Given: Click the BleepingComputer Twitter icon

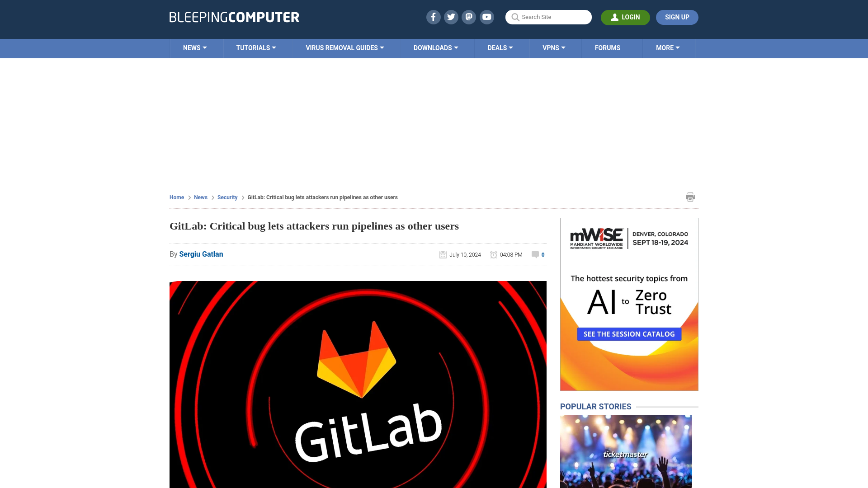Looking at the screenshot, I should [x=451, y=17].
